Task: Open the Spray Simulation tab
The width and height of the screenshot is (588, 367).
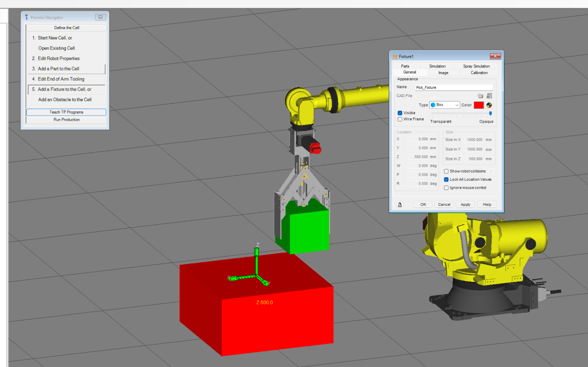Action: tap(476, 66)
